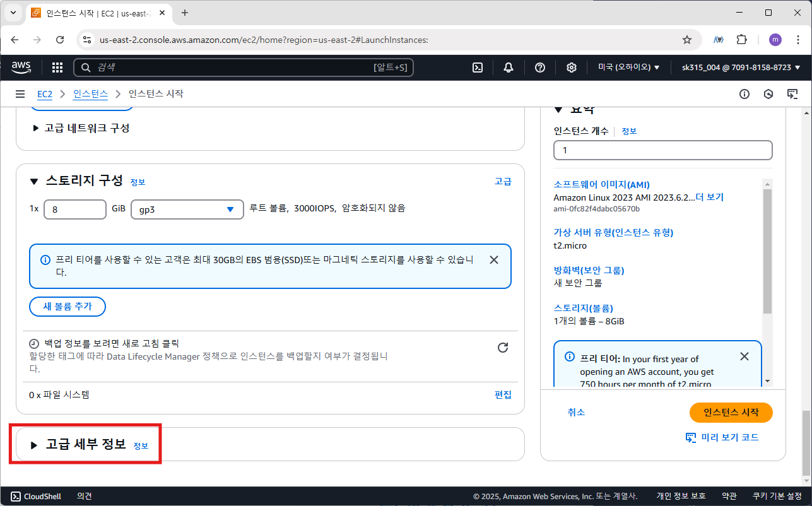
Task: Launch CloudShell from the top navigation icon
Action: [478, 68]
